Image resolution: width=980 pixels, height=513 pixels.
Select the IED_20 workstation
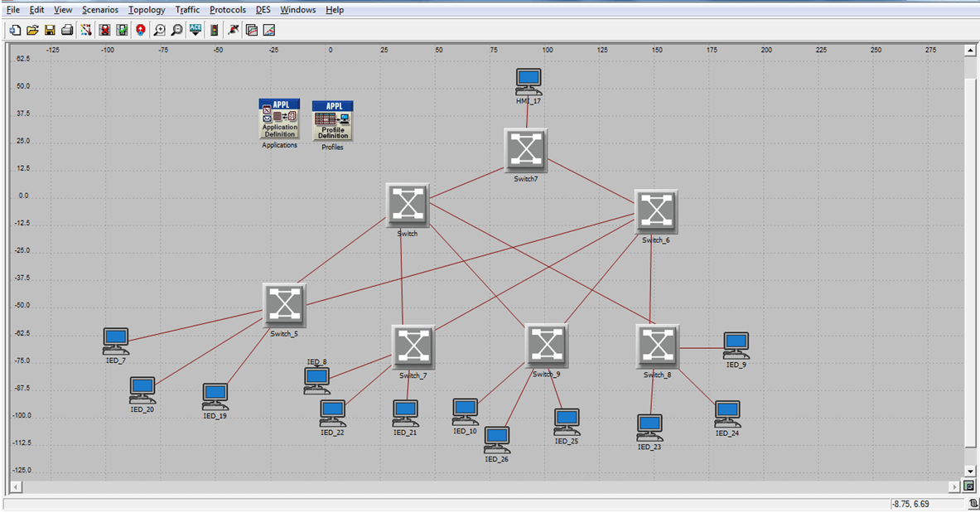pyautogui.click(x=142, y=390)
